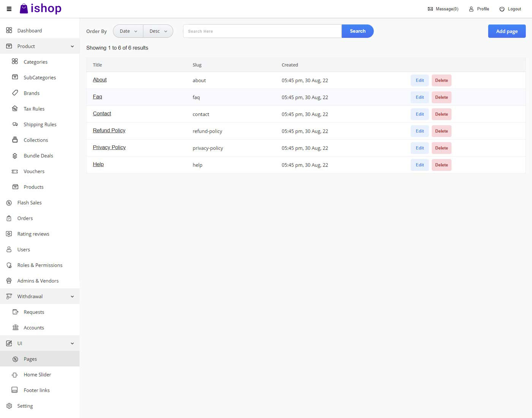
Task: Open the Date order-by dropdown
Action: click(128, 31)
